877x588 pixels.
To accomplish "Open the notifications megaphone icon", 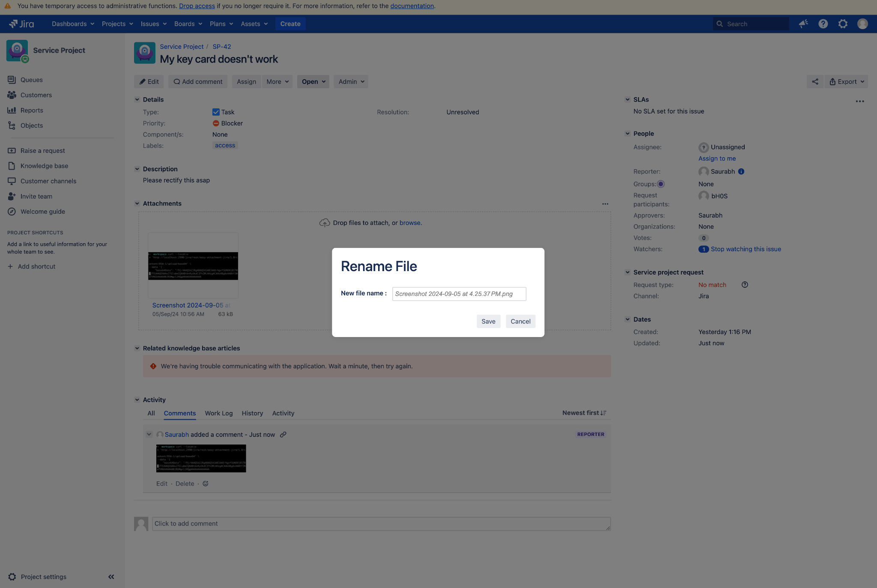I will point(803,24).
